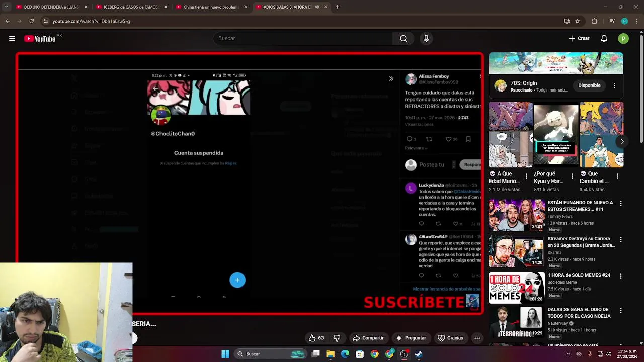This screenshot has width=644, height=362.
Task: Dislike the video with thumbs down
Action: point(337,338)
